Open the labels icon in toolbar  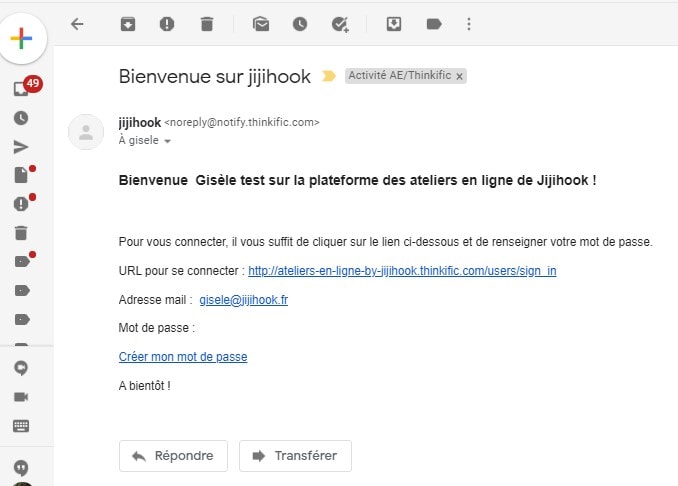point(434,24)
